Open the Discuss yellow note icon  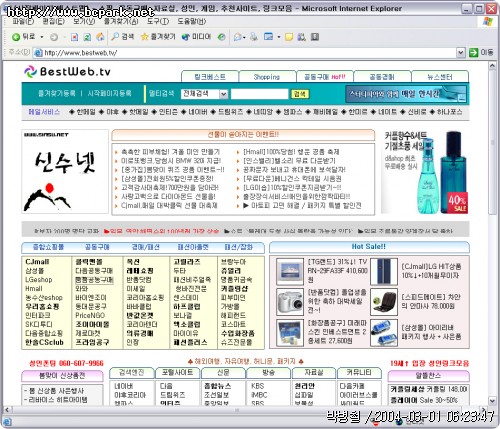289,37
